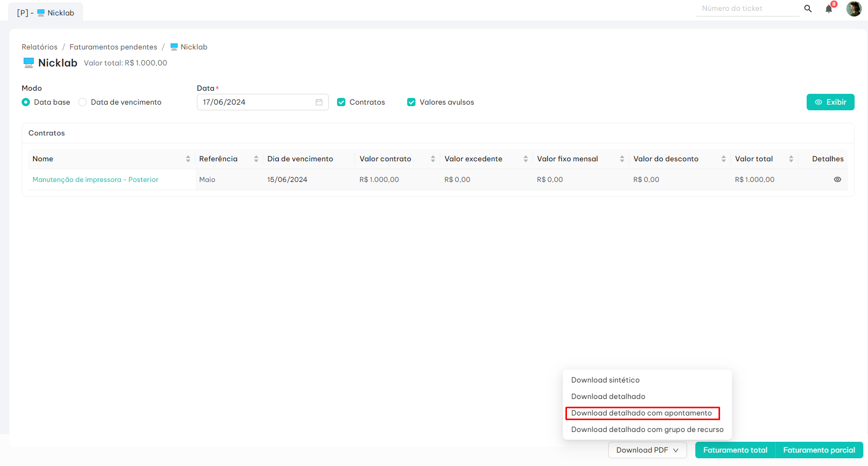Sort by Valor contrato column arrows
This screenshot has width=868, height=466.
coord(433,159)
